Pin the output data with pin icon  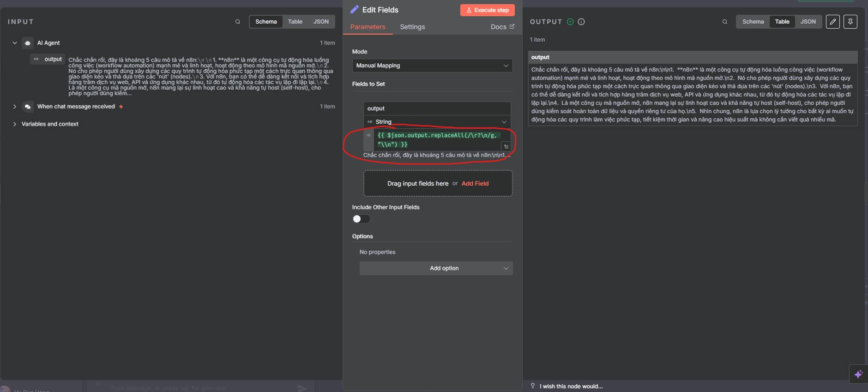(850, 22)
